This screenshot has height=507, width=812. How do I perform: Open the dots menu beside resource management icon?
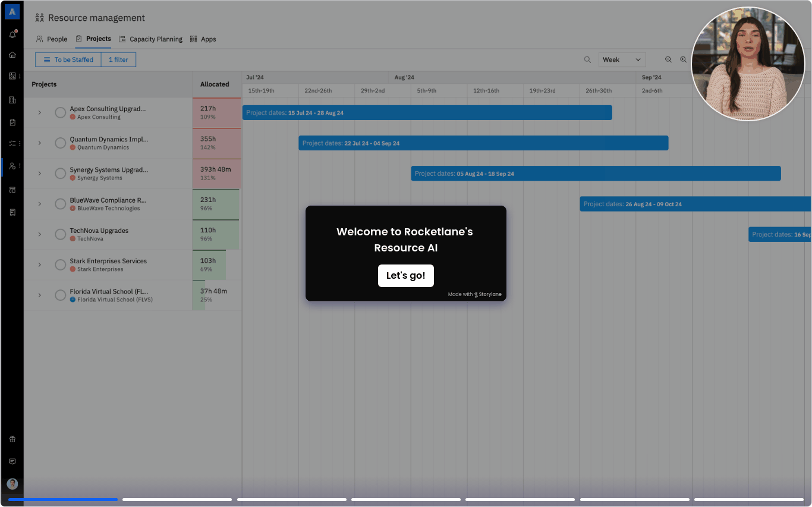tap(20, 166)
